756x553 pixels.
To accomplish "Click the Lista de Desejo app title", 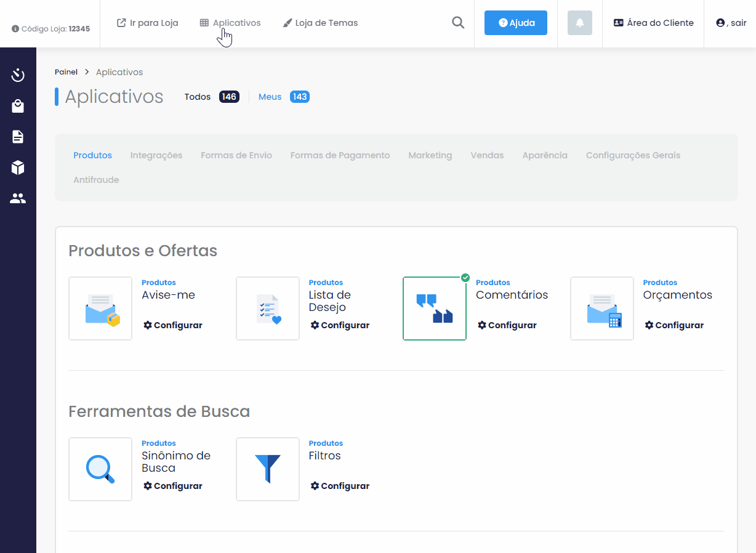I will 330,301.
